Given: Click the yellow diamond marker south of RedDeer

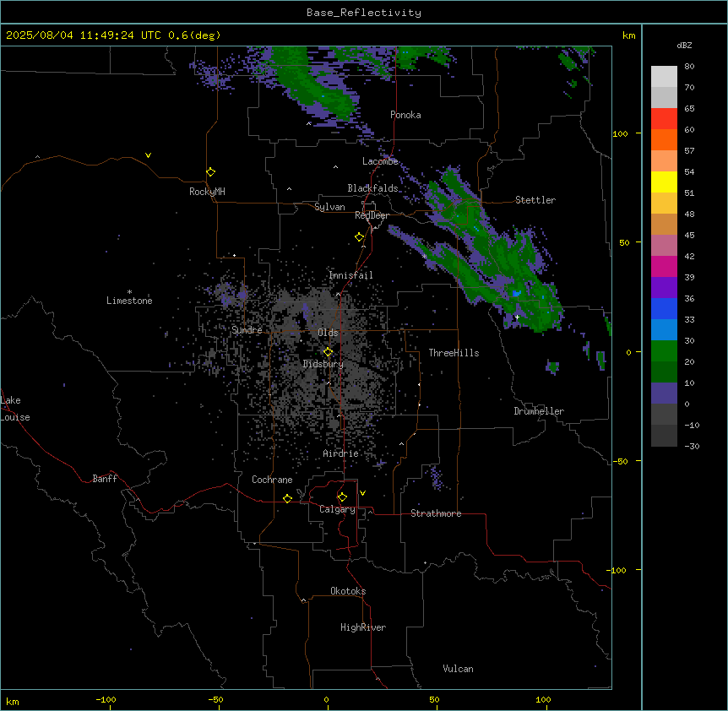Looking at the screenshot, I should pos(360,237).
